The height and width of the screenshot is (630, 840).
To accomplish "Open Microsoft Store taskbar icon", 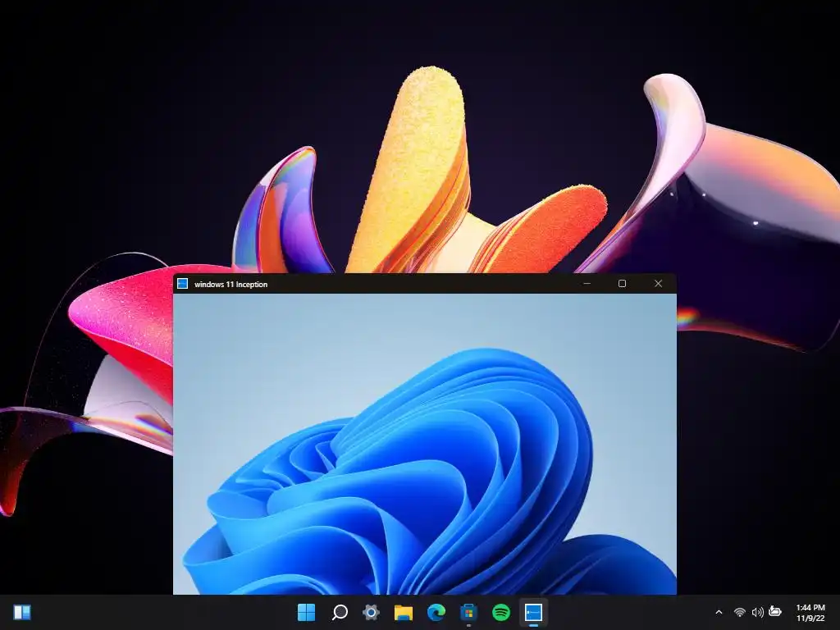I will (x=468, y=612).
